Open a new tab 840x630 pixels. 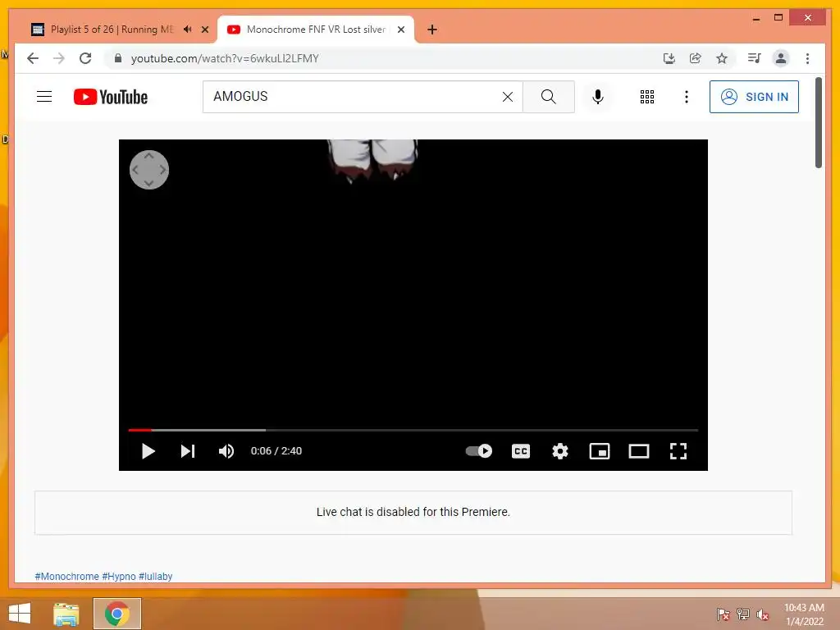432,30
